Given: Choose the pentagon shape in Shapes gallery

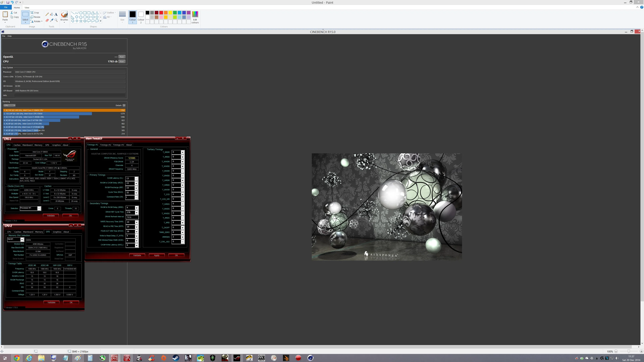Looking at the screenshot, I should (81, 17).
